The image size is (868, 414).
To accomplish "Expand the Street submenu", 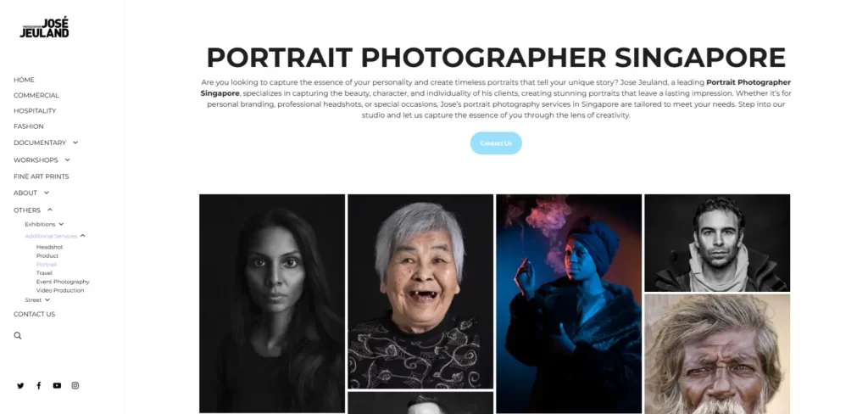I will [x=47, y=299].
